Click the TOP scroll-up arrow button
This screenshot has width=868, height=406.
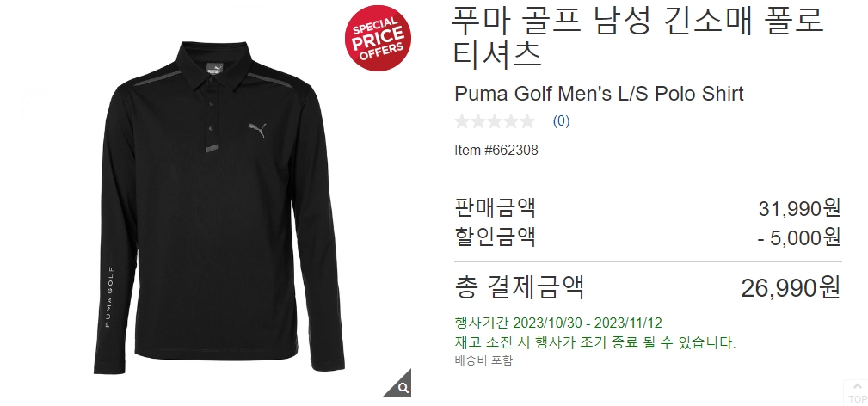click(x=857, y=392)
